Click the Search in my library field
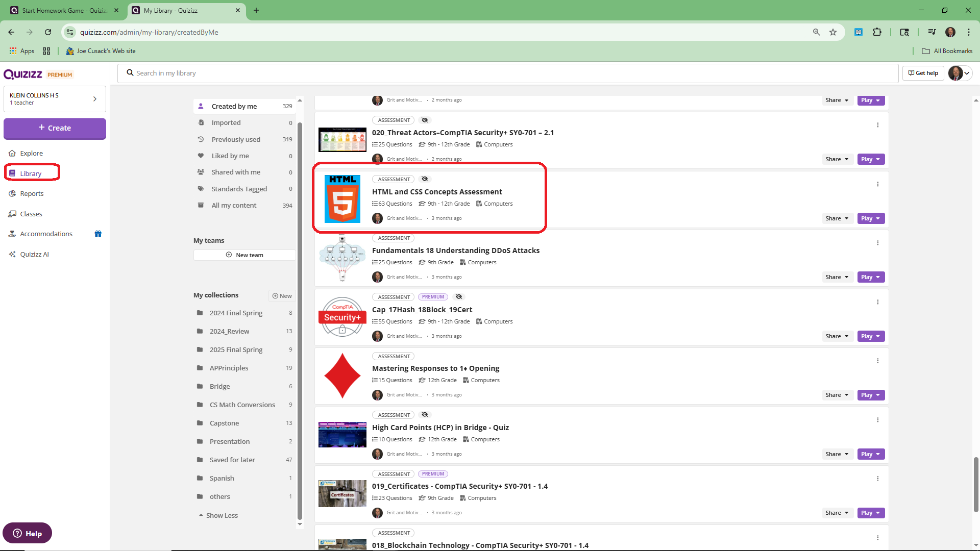 tap(507, 73)
